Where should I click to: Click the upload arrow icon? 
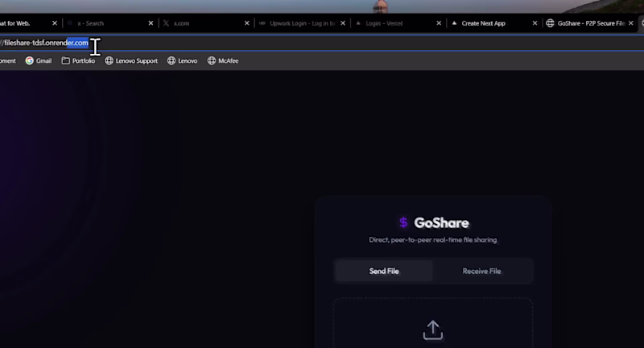[x=433, y=330]
